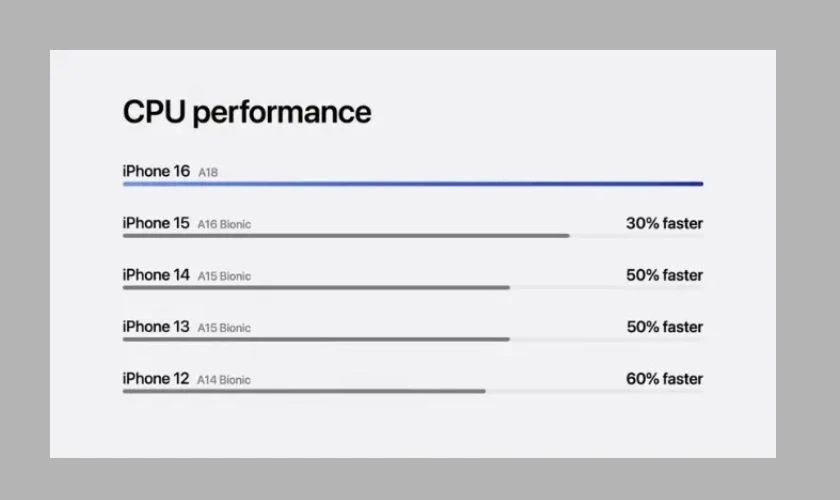Select the iPhone 16 label
The width and height of the screenshot is (840, 500).
pyautogui.click(x=156, y=171)
